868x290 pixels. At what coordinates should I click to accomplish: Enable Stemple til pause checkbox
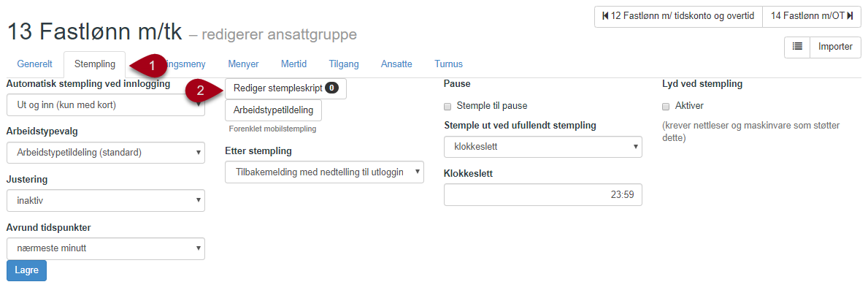[x=448, y=106]
